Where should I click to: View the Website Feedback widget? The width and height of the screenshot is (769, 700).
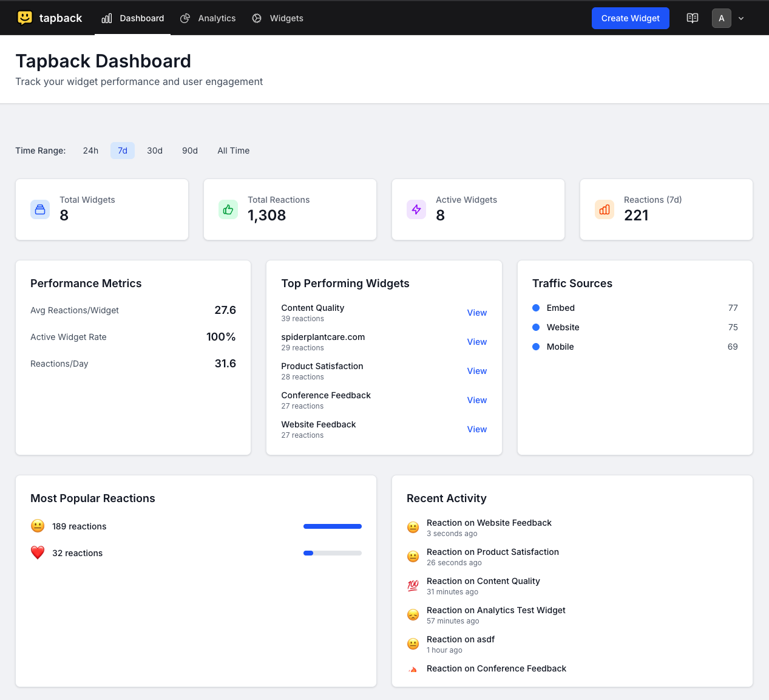point(477,429)
